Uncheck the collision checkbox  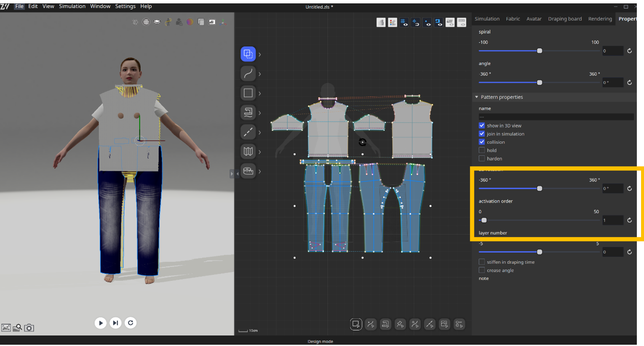(x=482, y=142)
